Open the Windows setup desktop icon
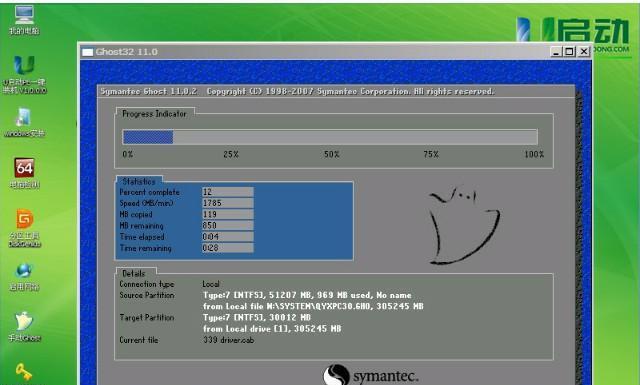 [24, 122]
